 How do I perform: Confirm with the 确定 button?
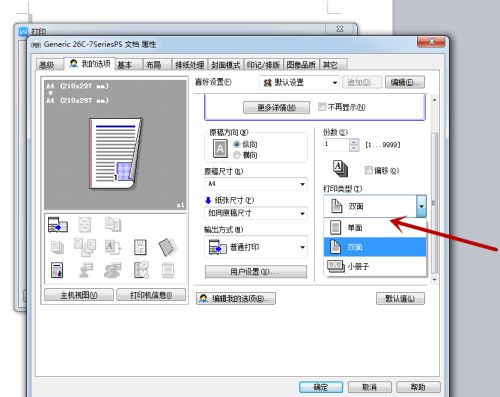(321, 387)
